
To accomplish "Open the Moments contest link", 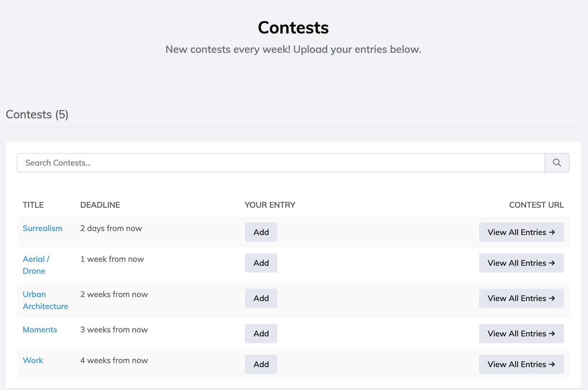I will pos(40,330).
